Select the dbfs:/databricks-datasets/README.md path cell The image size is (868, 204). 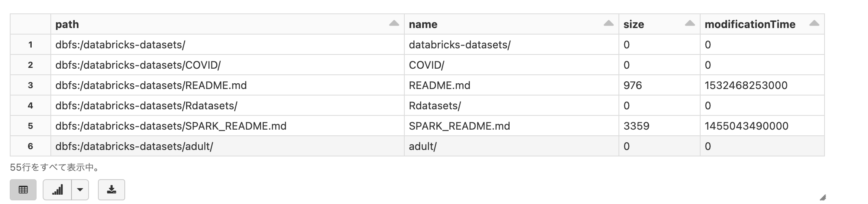coord(151,85)
